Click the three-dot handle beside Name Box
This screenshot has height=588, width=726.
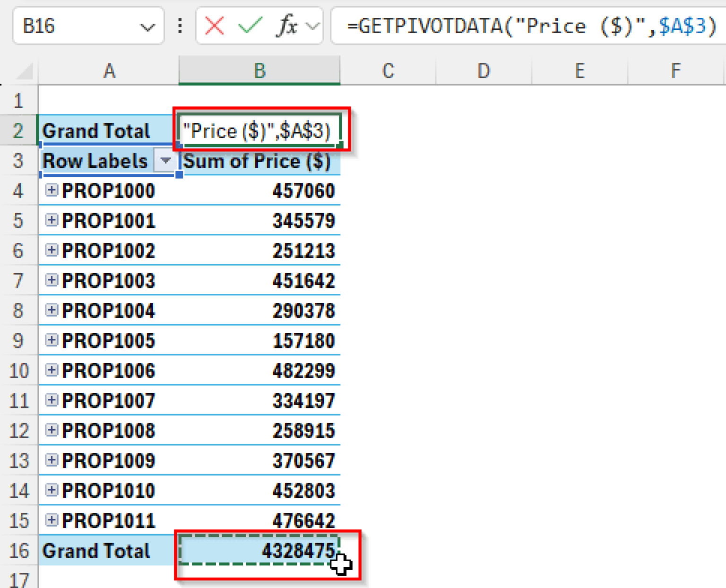[180, 26]
